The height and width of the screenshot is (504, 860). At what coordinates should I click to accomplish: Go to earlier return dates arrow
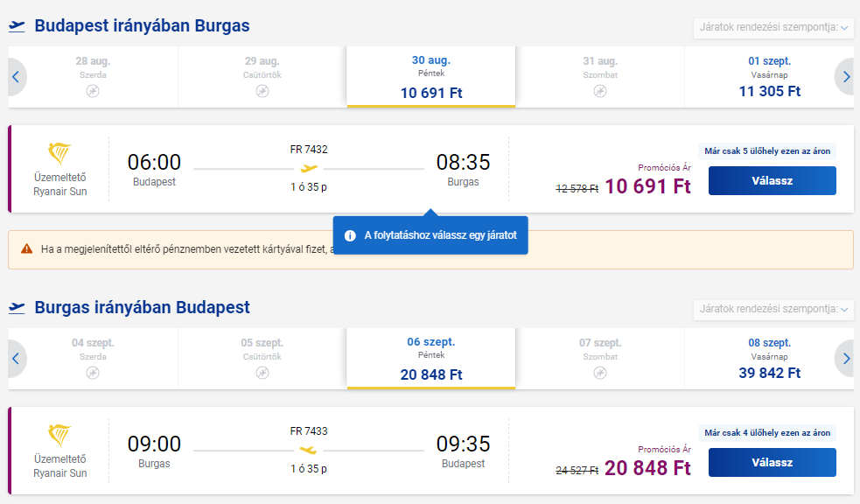[x=16, y=359]
